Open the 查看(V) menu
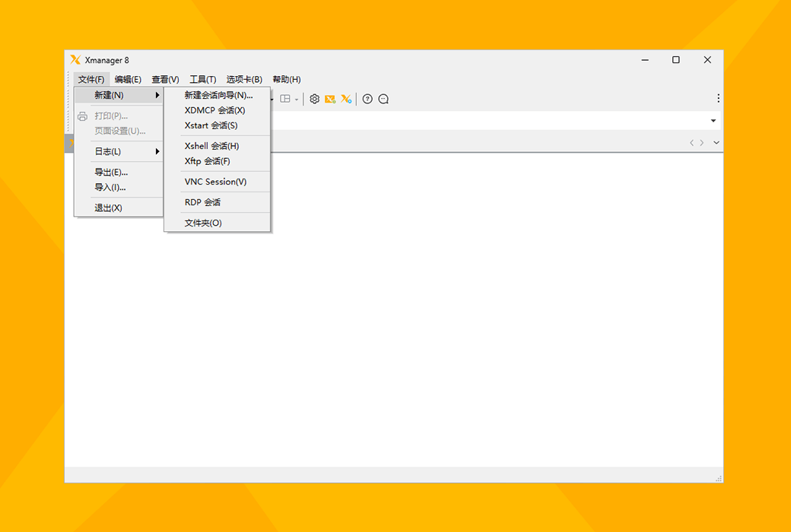This screenshot has width=791, height=532. point(166,79)
